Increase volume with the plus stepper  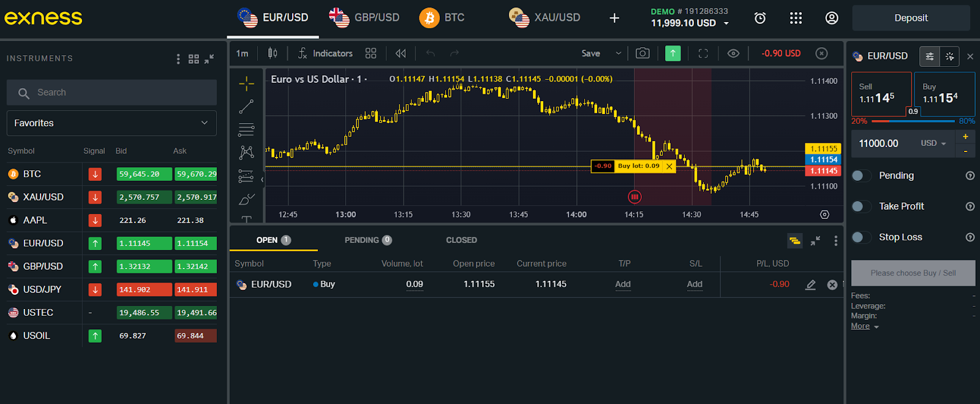pyautogui.click(x=965, y=137)
